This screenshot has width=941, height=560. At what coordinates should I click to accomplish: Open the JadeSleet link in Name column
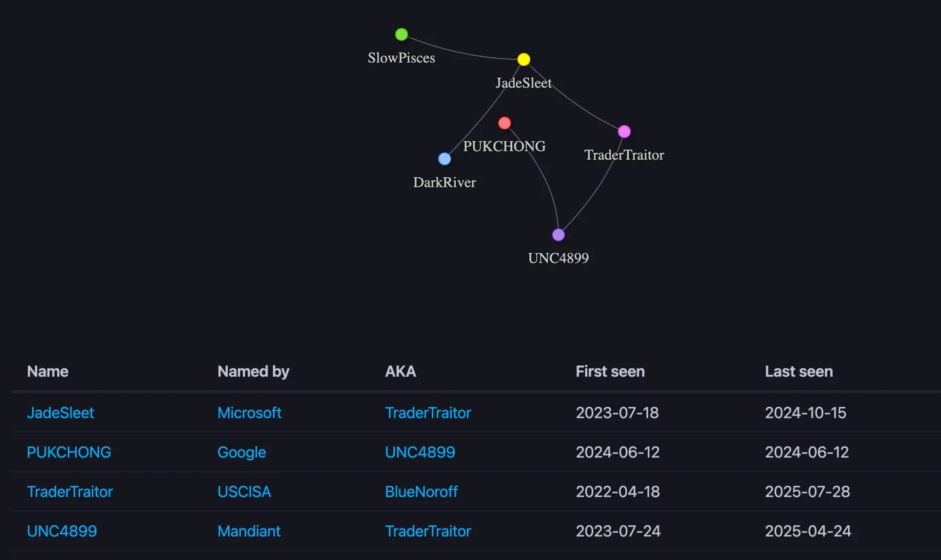[x=60, y=413]
